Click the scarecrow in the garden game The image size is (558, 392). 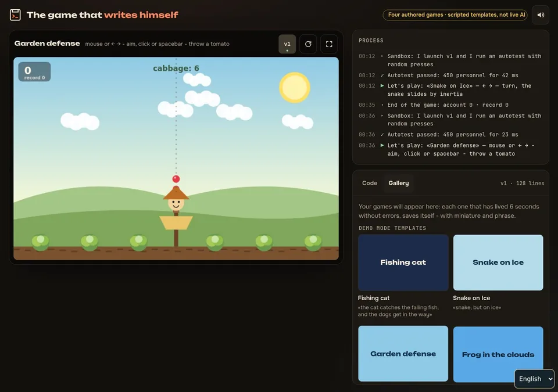coord(176,217)
